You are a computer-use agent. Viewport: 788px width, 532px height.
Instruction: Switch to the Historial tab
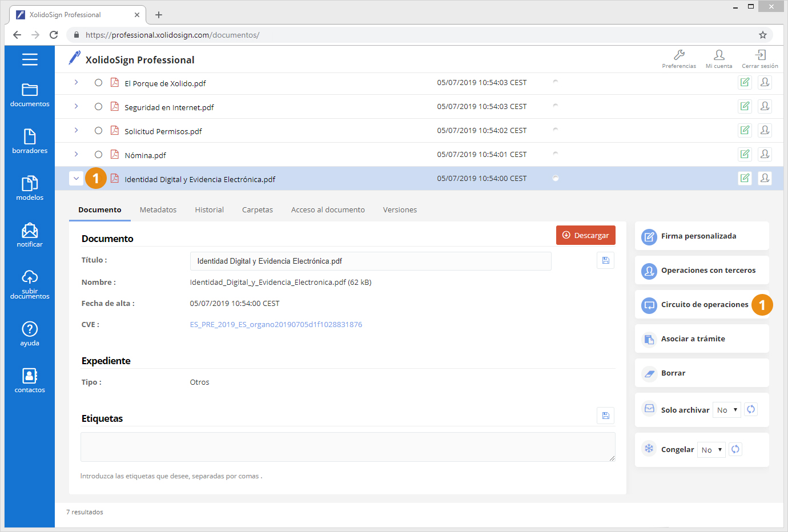click(x=210, y=209)
